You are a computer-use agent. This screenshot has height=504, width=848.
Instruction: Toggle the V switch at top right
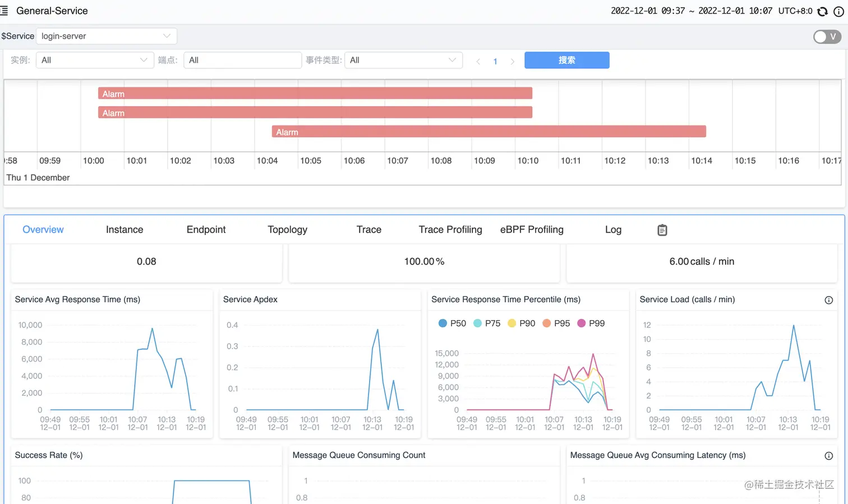point(827,36)
